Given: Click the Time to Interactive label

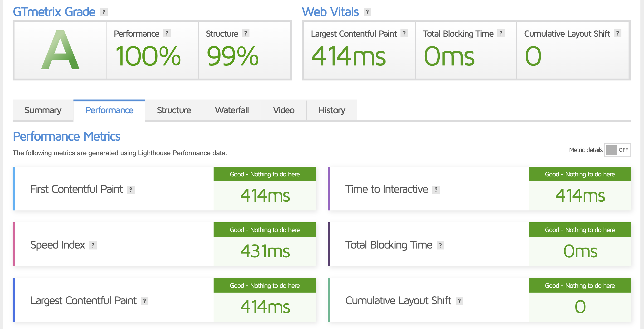Looking at the screenshot, I should (386, 189).
